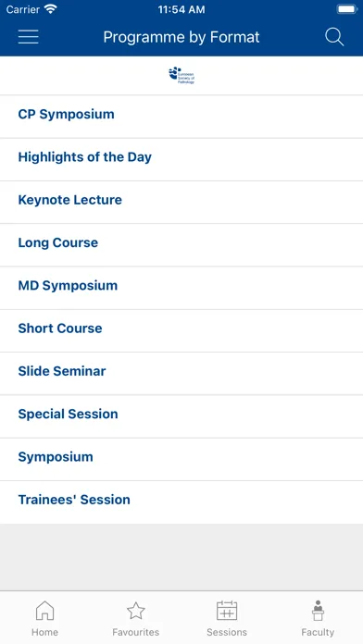363x644 pixels.
Task: Open the Keynote Lecture list item
Action: pos(181,202)
